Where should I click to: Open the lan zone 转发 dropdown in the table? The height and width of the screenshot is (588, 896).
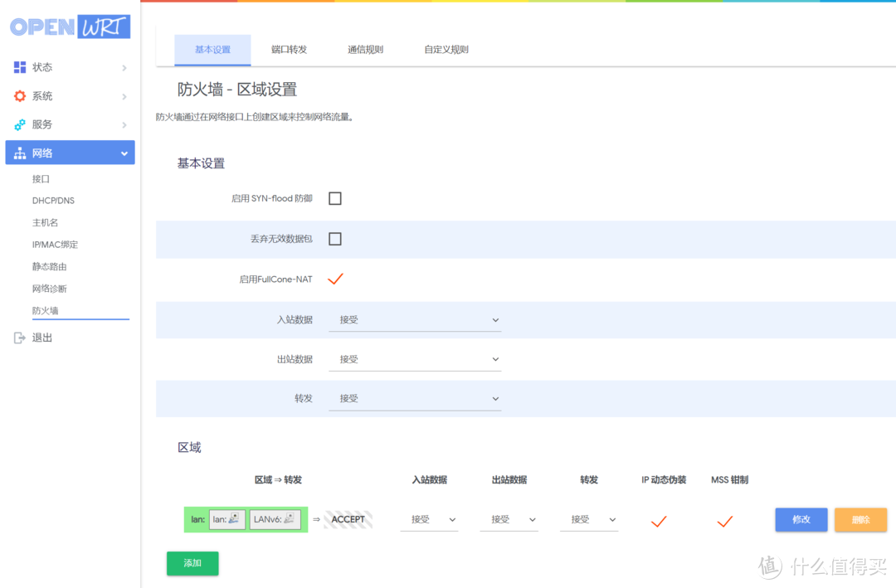click(x=589, y=519)
